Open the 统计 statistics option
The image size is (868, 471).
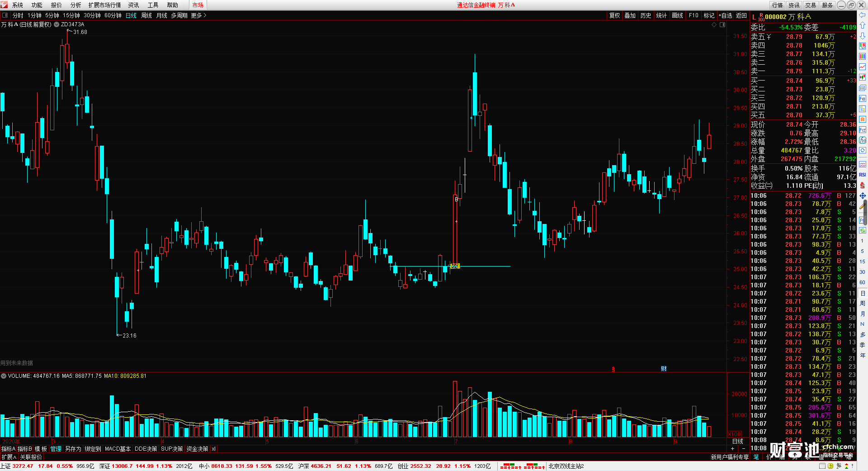(661, 15)
